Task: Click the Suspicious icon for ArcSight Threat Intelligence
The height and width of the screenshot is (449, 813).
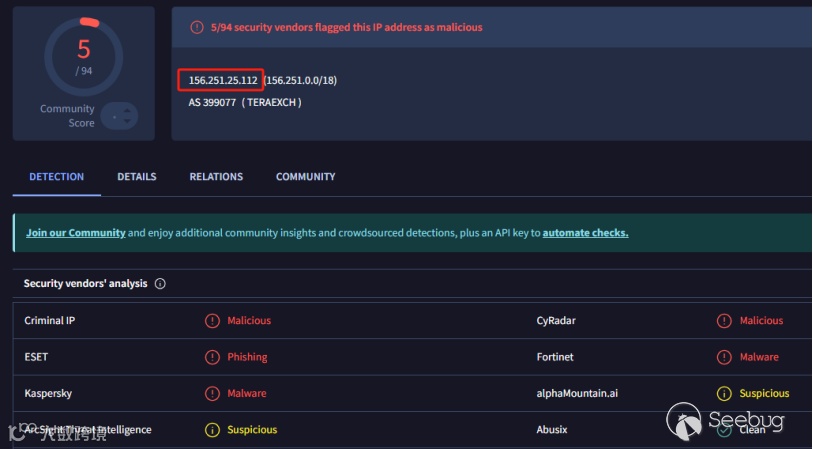Action: pyautogui.click(x=212, y=430)
